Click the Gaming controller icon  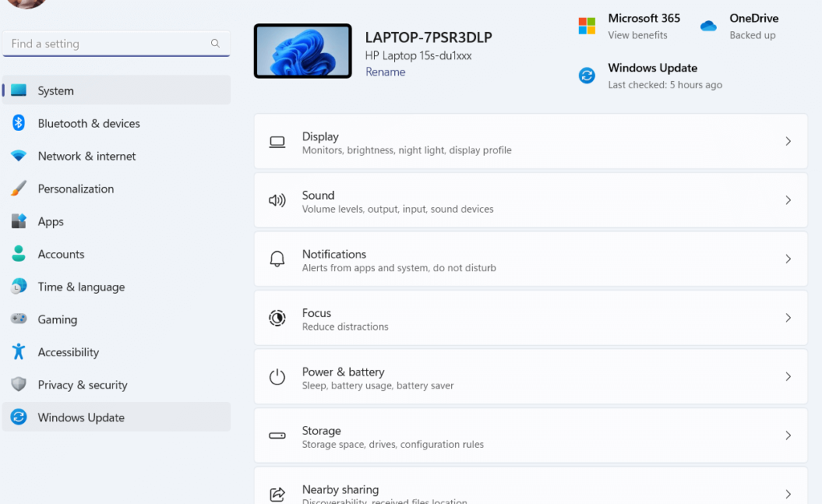19,319
